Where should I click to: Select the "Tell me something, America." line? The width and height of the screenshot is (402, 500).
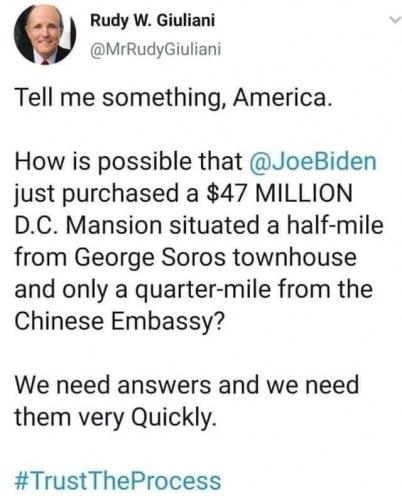(x=173, y=98)
